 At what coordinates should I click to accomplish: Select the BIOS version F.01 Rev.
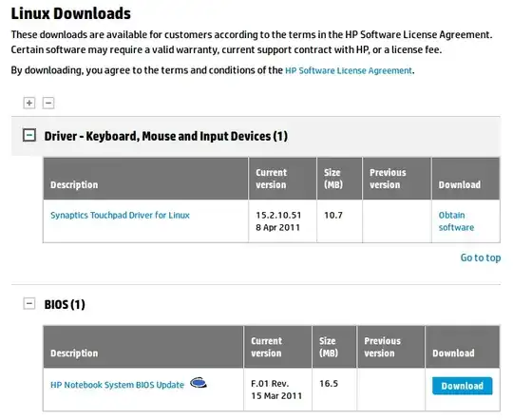coord(270,383)
